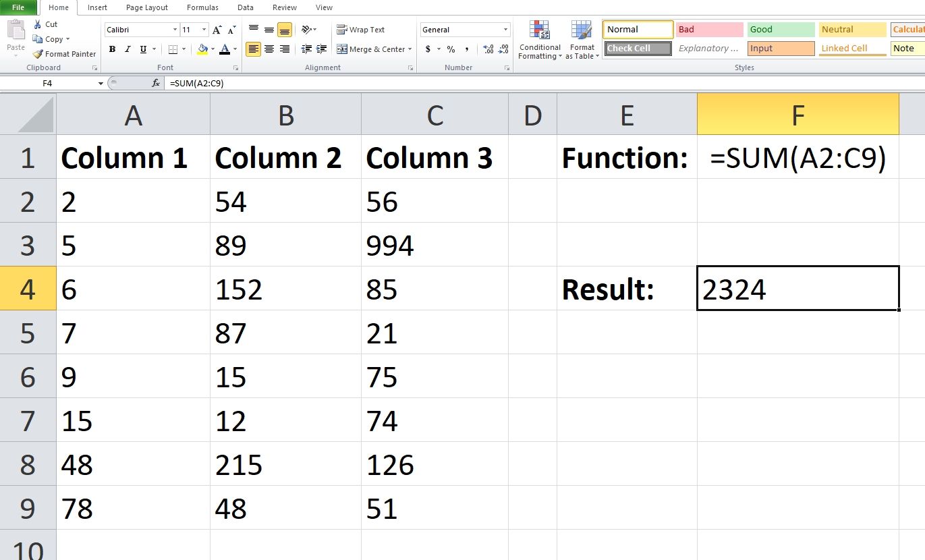Apply percent style
The image size is (925, 560).
coord(451,49)
